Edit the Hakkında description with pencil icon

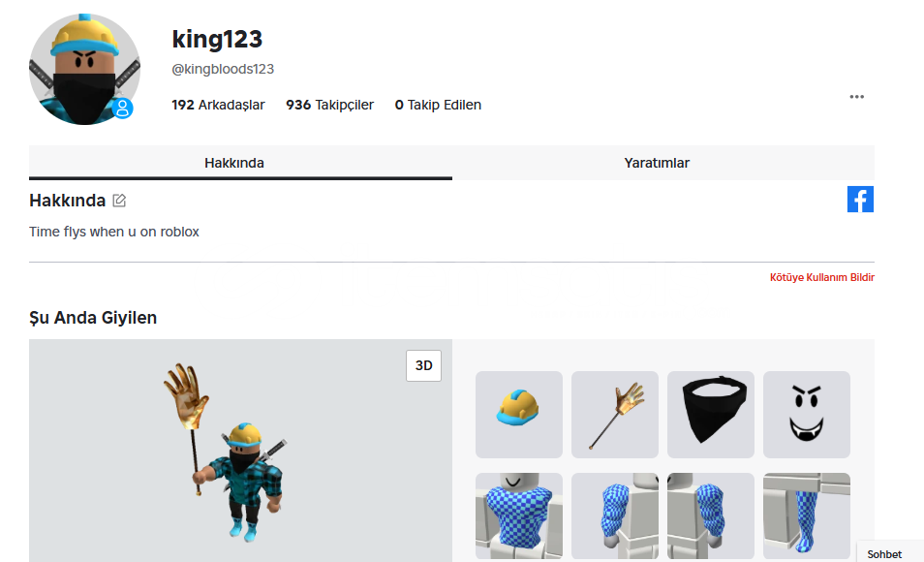click(x=119, y=201)
